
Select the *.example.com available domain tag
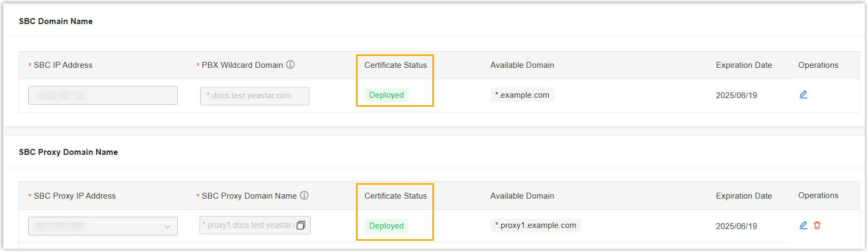click(522, 95)
